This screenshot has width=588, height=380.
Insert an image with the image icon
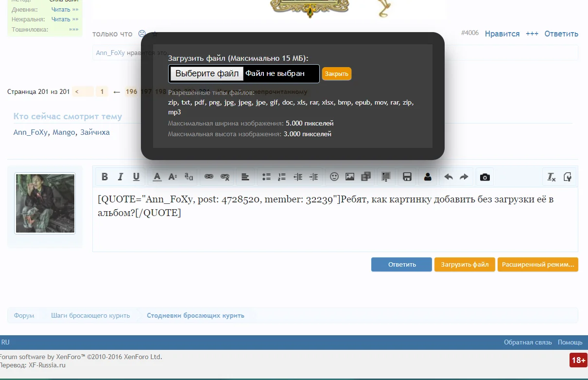[x=350, y=177]
